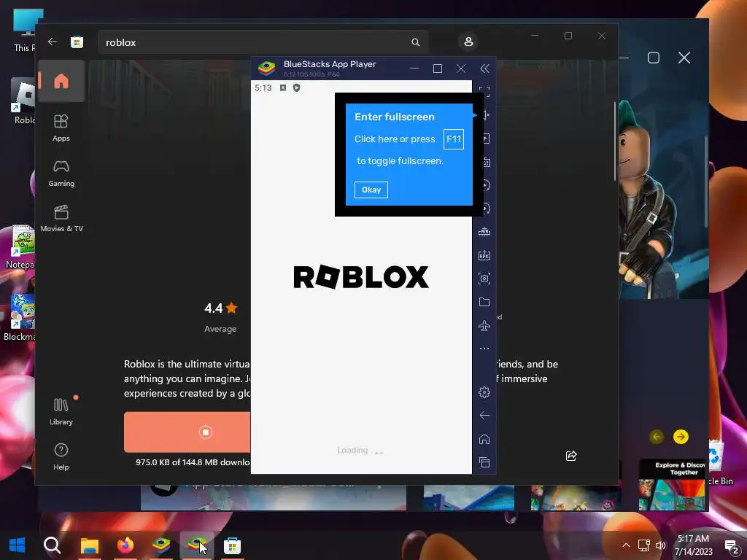Image resolution: width=747 pixels, height=560 pixels.
Task: Open BlueStacks settings gear
Action: click(484, 392)
